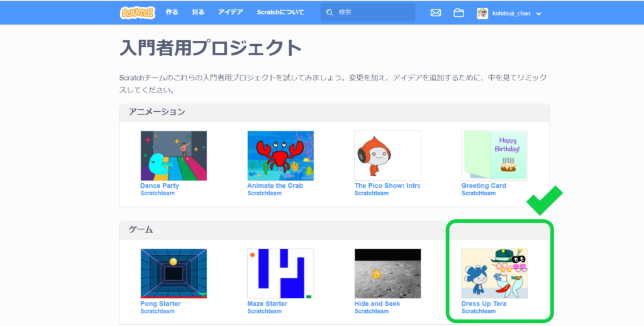
Task: Click Scratchteam under The Pico Show
Action: (371, 193)
